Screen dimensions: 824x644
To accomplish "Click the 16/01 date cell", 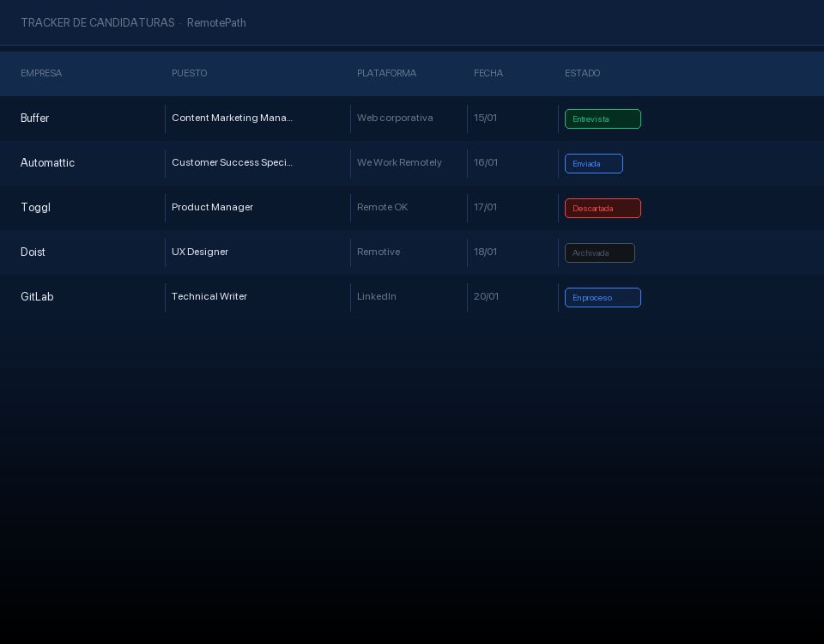I will pos(486,162).
